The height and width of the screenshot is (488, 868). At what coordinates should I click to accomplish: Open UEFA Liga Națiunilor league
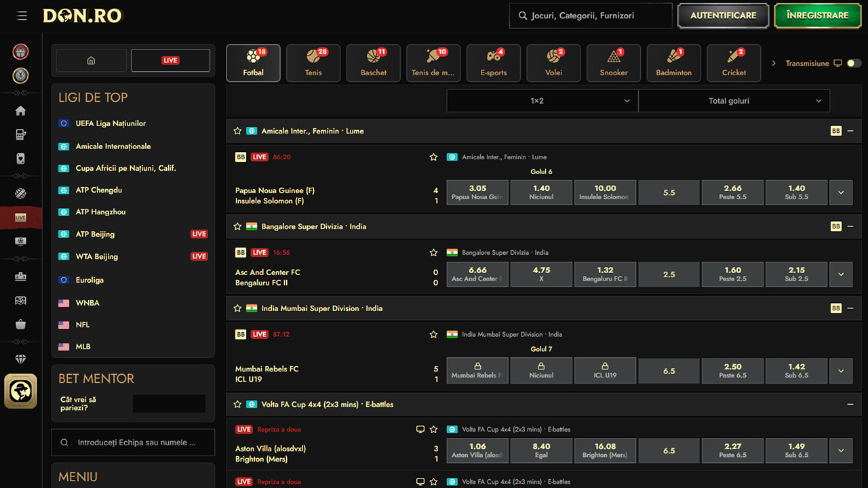111,123
